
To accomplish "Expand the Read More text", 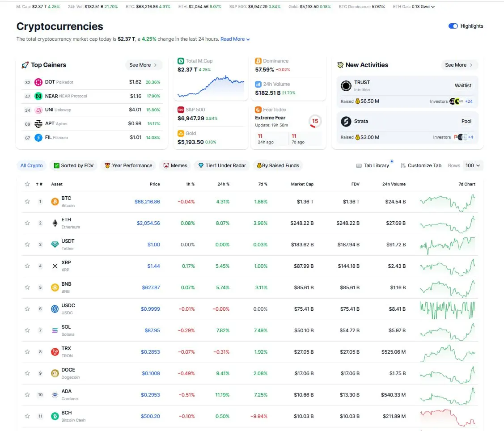I will pos(235,39).
